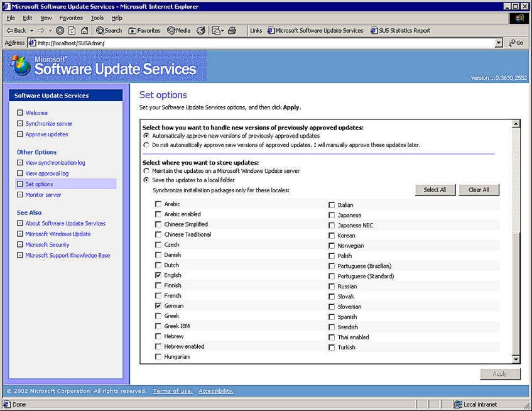
Task: Check the Japanese locale checkbox
Action: (x=332, y=215)
